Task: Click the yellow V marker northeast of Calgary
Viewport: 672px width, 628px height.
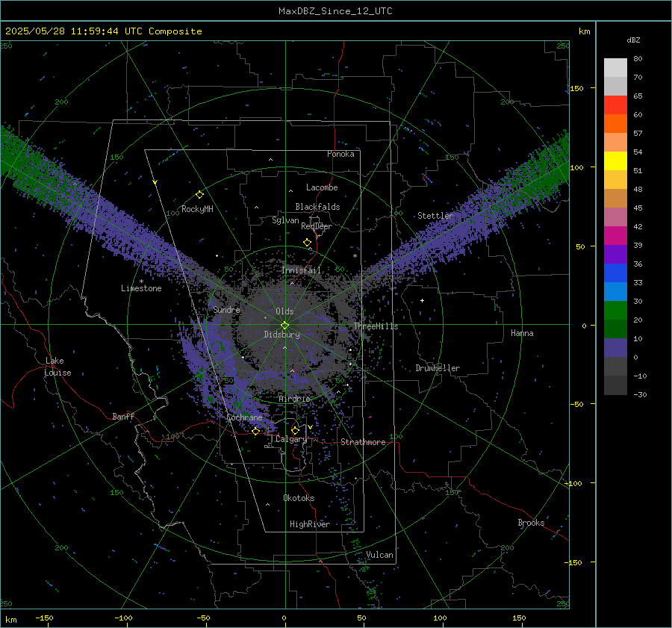Action: tap(310, 427)
